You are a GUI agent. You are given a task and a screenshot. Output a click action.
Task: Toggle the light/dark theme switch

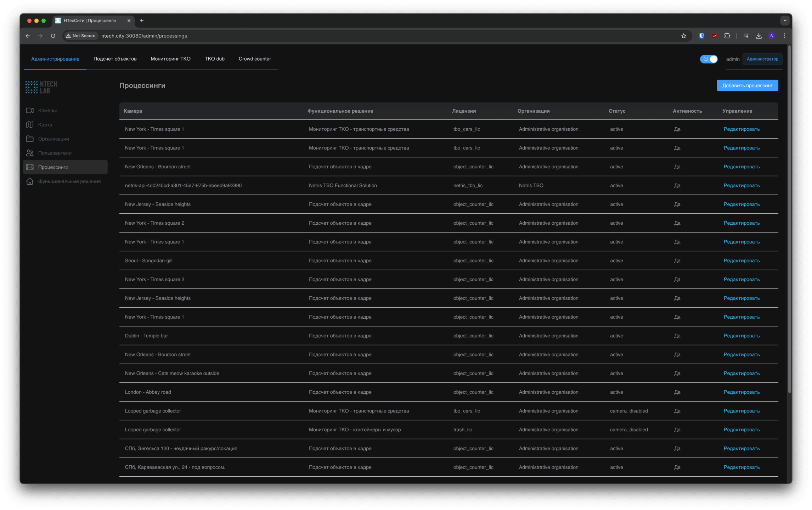pyautogui.click(x=709, y=59)
